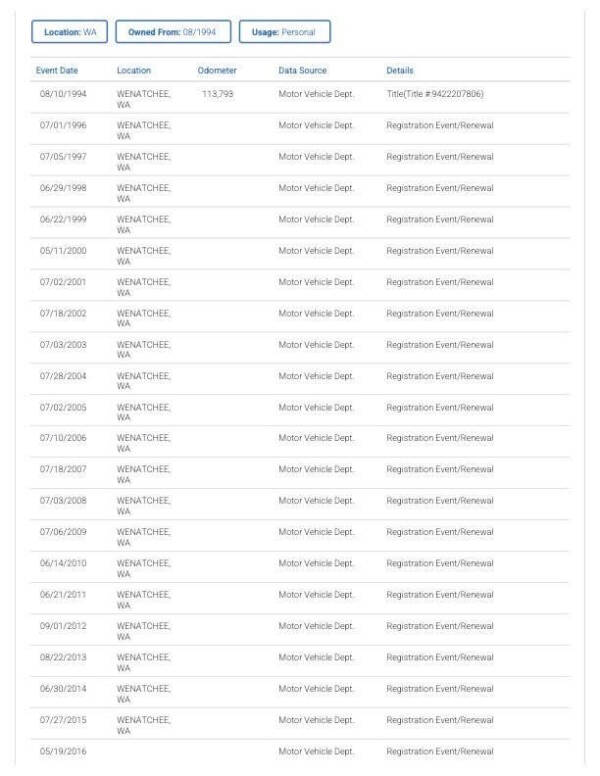The width and height of the screenshot is (600, 776).
Task: Click the Event Date column header
Action: pyautogui.click(x=58, y=70)
